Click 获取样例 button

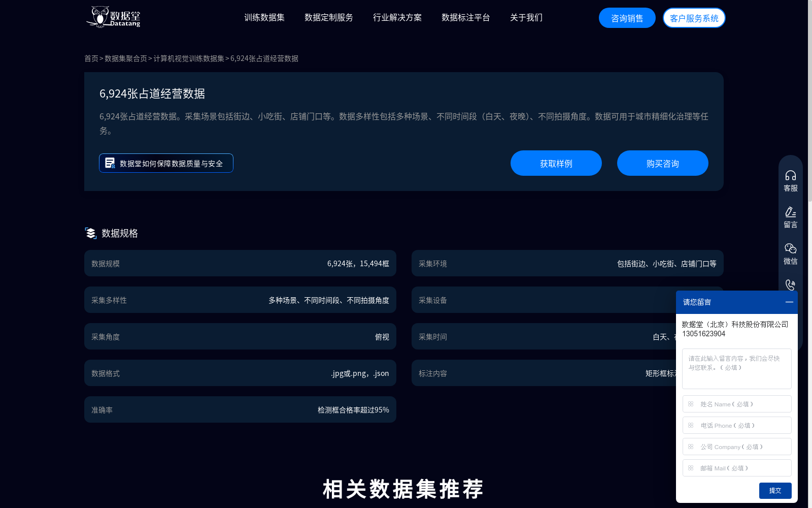pos(556,163)
